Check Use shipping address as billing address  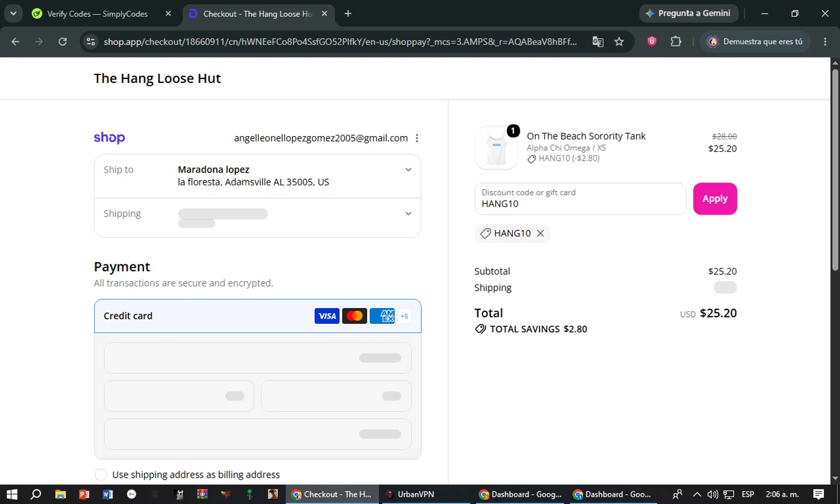[x=101, y=475]
